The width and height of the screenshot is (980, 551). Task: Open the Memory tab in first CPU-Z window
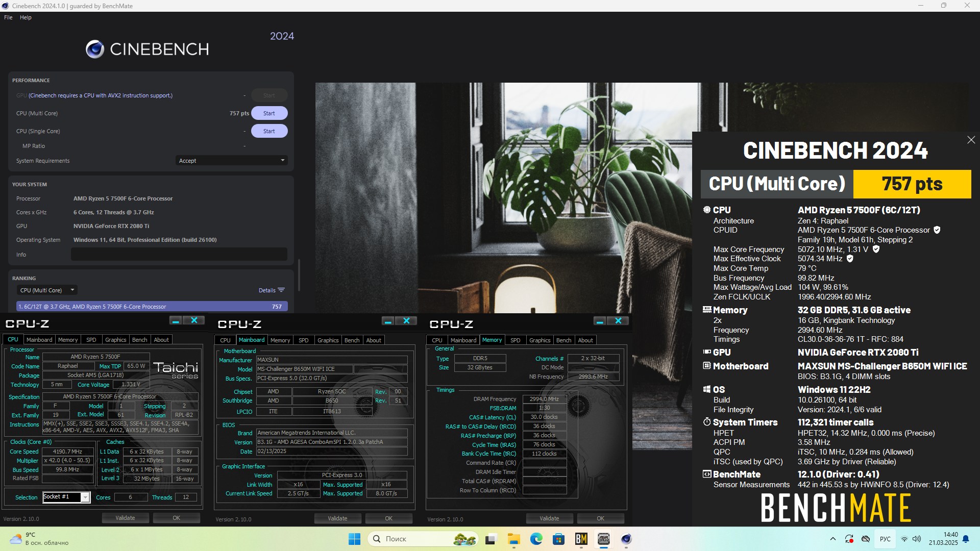68,340
